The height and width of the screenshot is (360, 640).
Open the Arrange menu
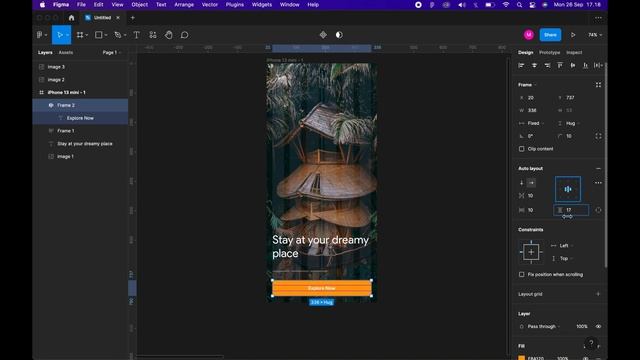[x=184, y=5]
